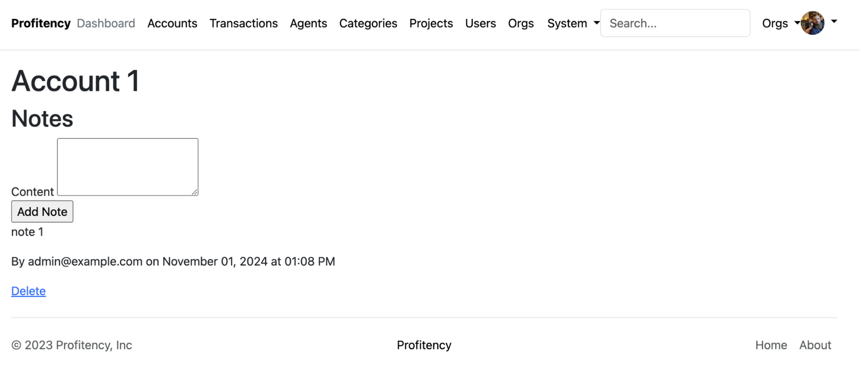Image resolution: width=868 pixels, height=387 pixels.
Task: Navigate to Transactions
Action: coord(243,23)
